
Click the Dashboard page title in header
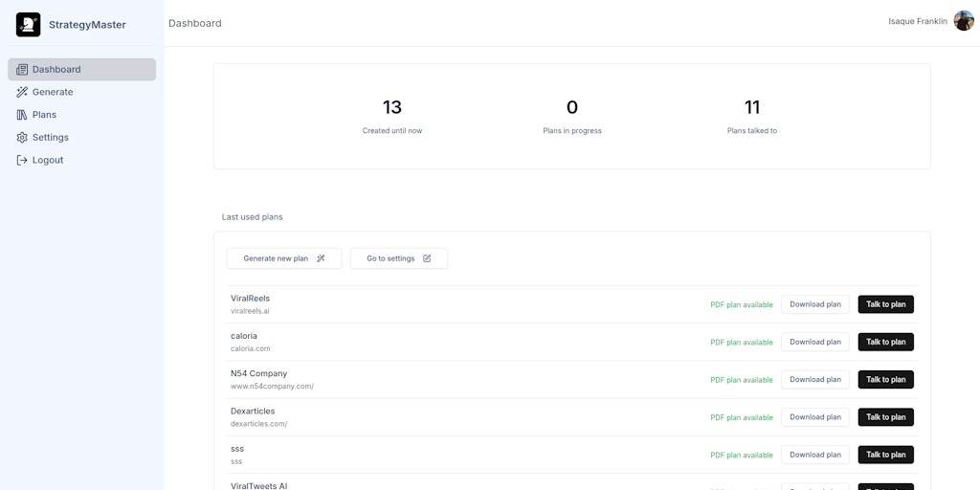pyautogui.click(x=195, y=23)
